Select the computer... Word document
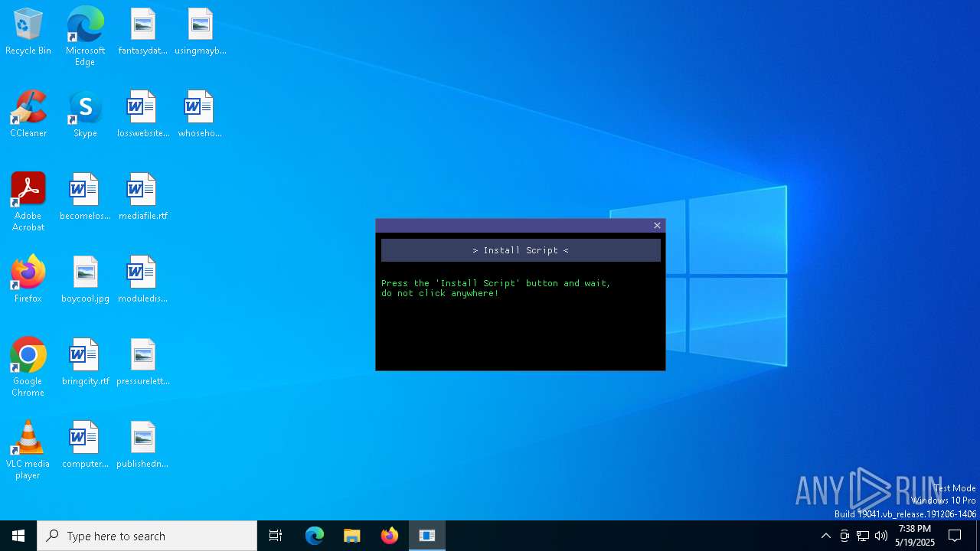The height and width of the screenshot is (551, 980). point(85,445)
